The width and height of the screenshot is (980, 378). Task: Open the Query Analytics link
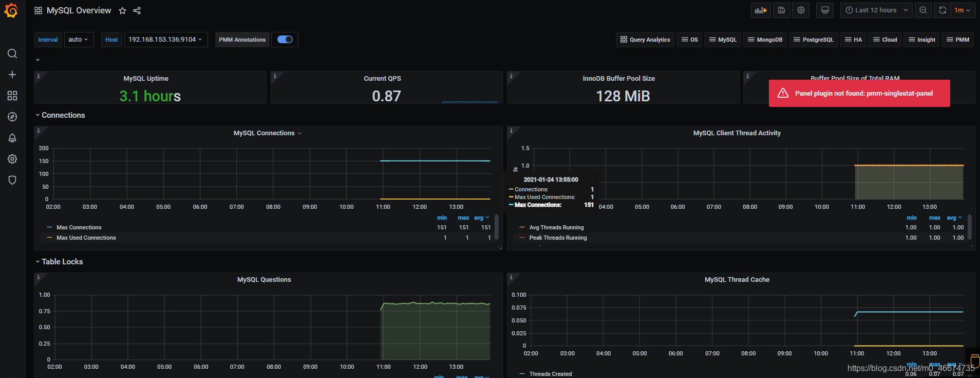[645, 40]
